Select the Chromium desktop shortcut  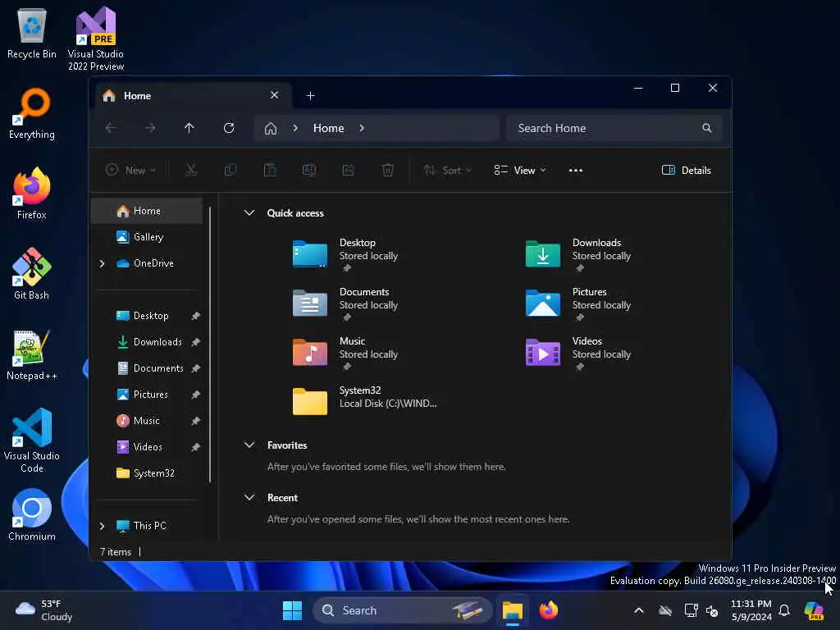[32, 515]
